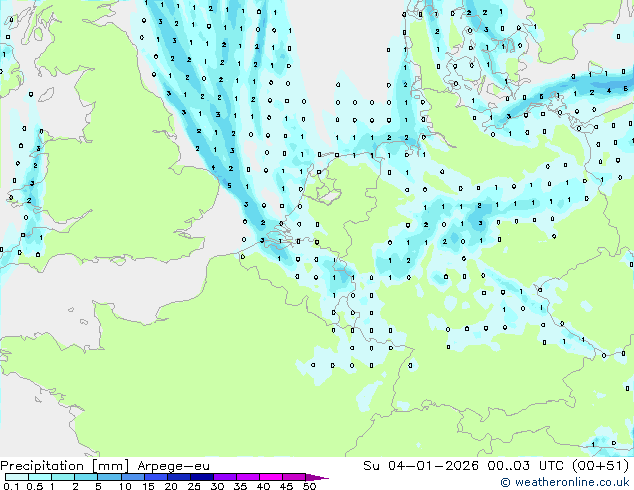The height and width of the screenshot is (490, 634).
Task: Click the legend arrow above 50 mm
Action: tap(317, 477)
